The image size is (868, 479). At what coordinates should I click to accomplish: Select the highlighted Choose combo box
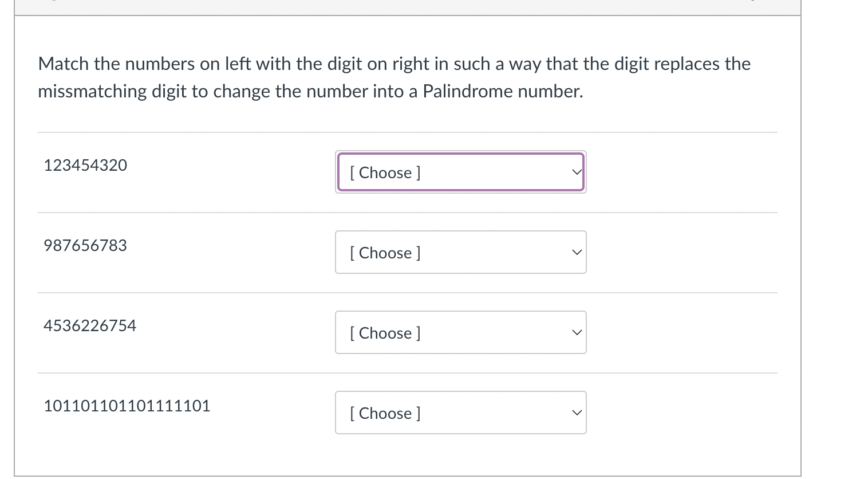click(x=461, y=172)
